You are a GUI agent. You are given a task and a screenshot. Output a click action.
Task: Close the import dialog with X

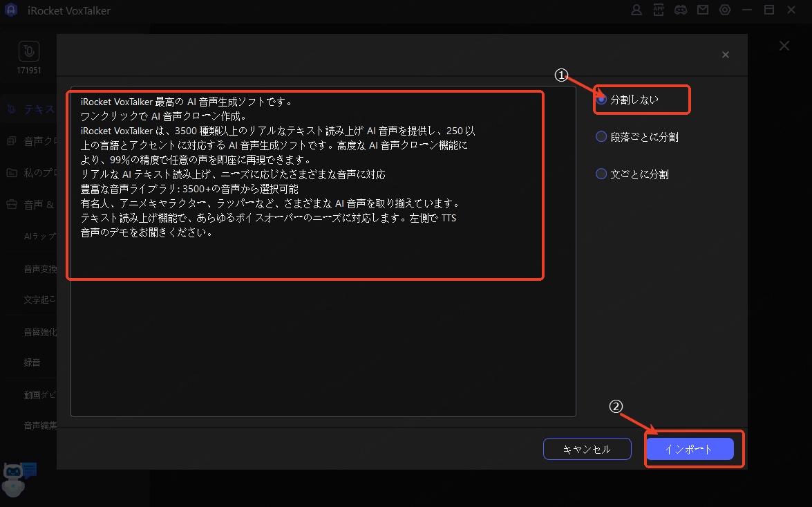[726, 55]
